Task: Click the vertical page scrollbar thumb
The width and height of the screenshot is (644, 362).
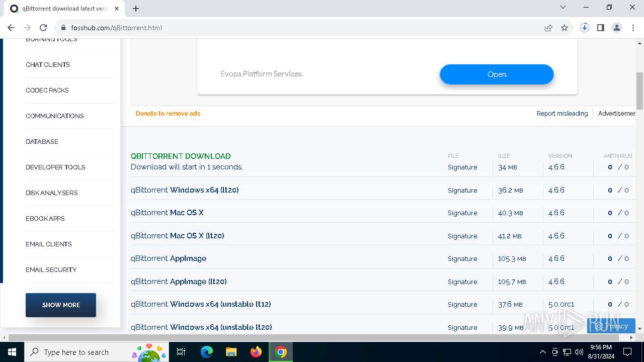Action: coord(640,91)
